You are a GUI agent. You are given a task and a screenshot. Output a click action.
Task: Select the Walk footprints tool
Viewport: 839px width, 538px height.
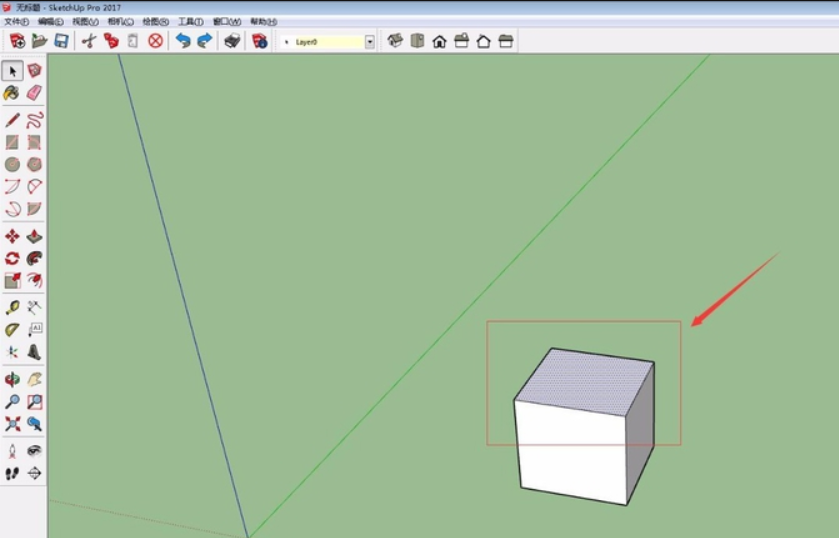click(x=12, y=473)
